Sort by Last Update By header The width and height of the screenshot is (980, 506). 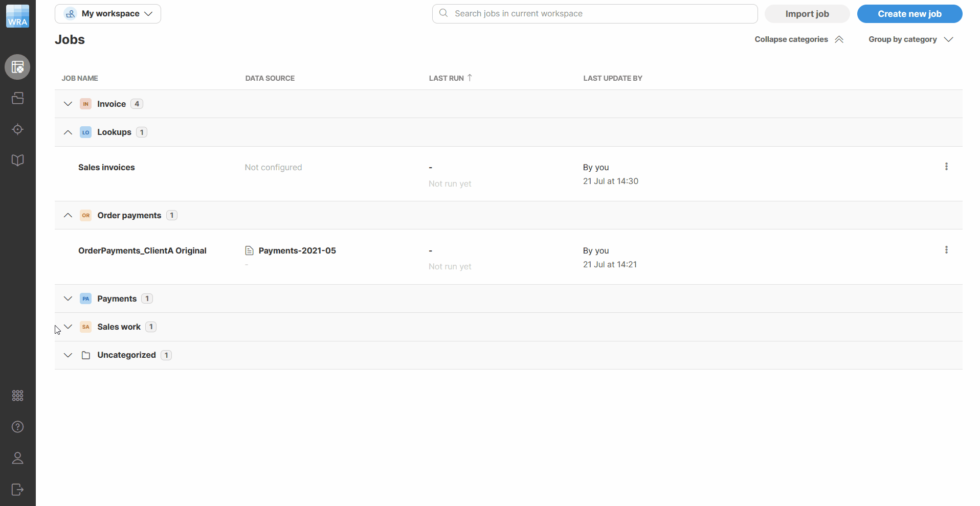tap(613, 78)
